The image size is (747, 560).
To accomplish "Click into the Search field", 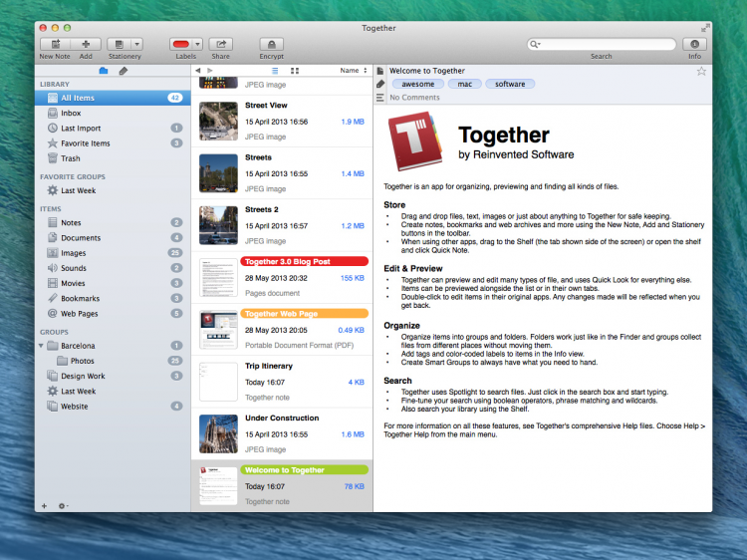I will coord(602,44).
